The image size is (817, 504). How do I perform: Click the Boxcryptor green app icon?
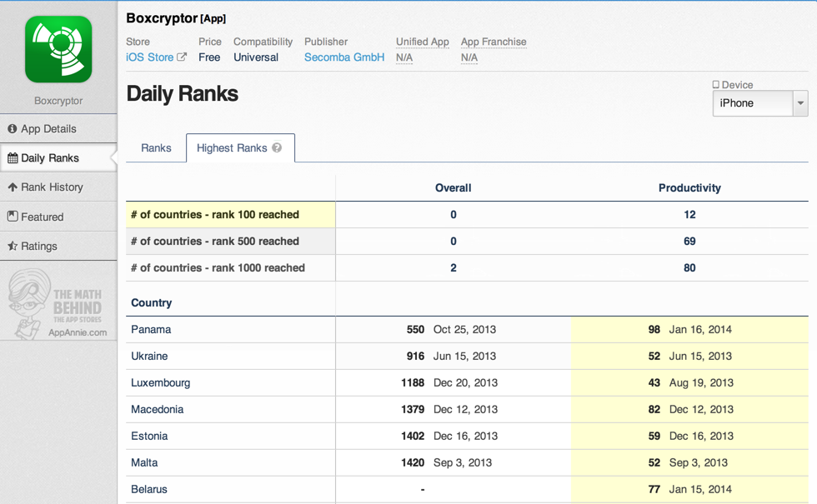(x=58, y=49)
